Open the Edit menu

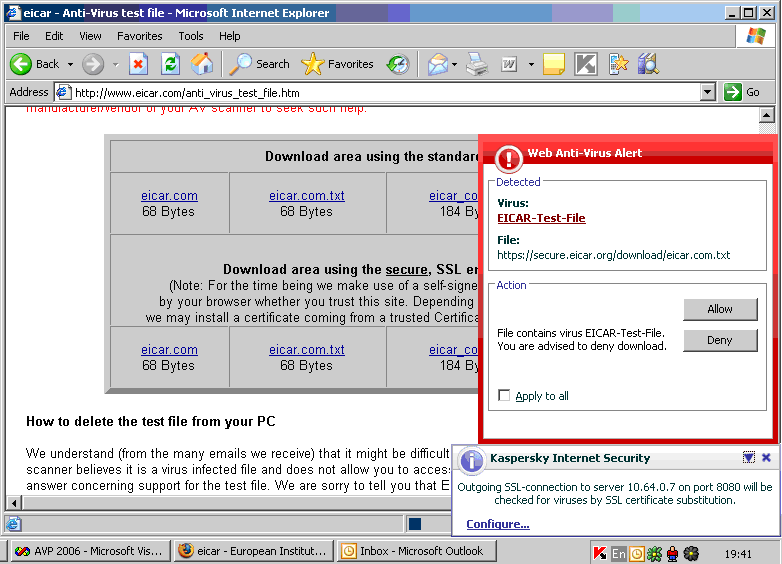(54, 36)
